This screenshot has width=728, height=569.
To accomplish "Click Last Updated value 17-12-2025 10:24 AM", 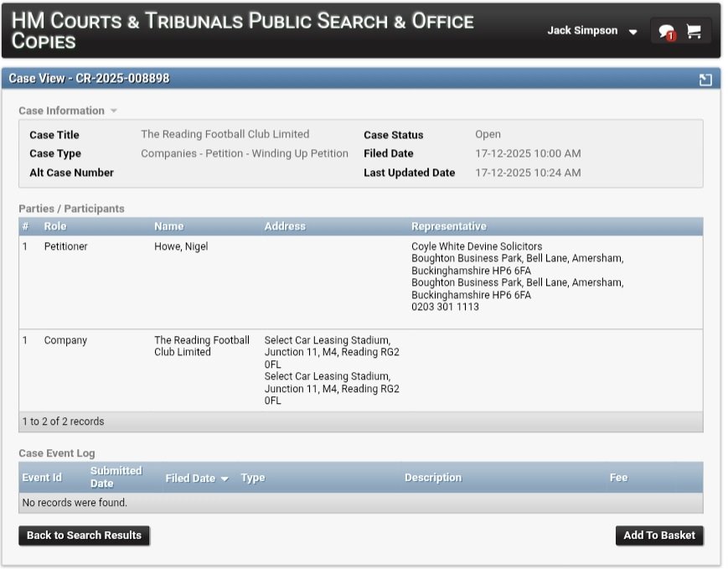I will (x=528, y=173).
